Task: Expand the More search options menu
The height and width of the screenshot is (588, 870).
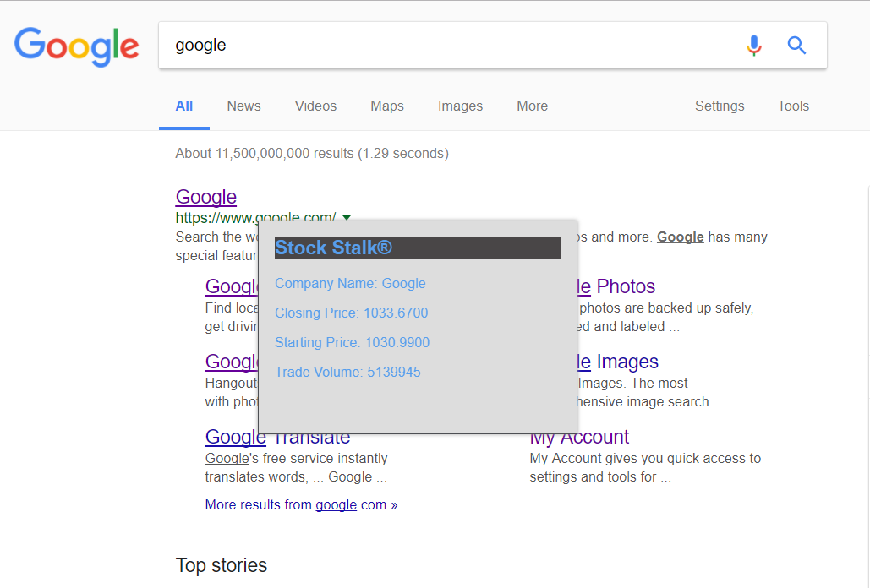Action: coord(532,106)
